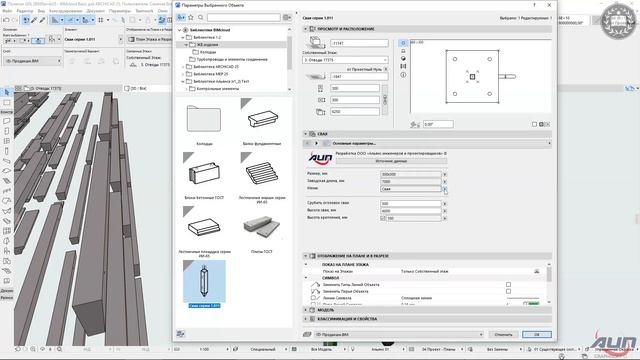Click the next page arrow in Свая panel
Screen dimensions: 640x360
pos(316,143)
